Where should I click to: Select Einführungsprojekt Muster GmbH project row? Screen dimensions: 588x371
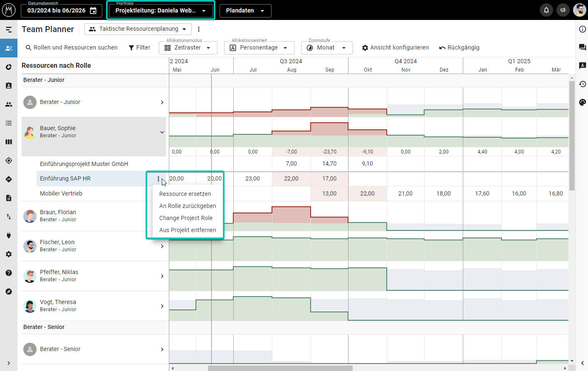coord(84,164)
